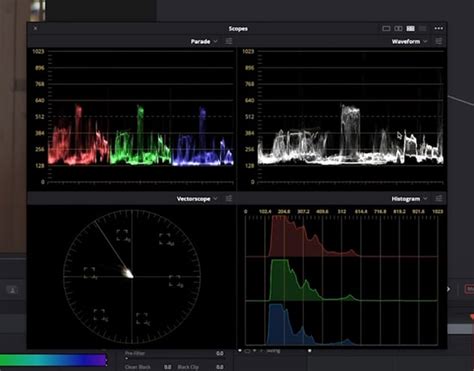The height and width of the screenshot is (371, 474).
Task: Click the Black Clip value field
Action: 219,367
